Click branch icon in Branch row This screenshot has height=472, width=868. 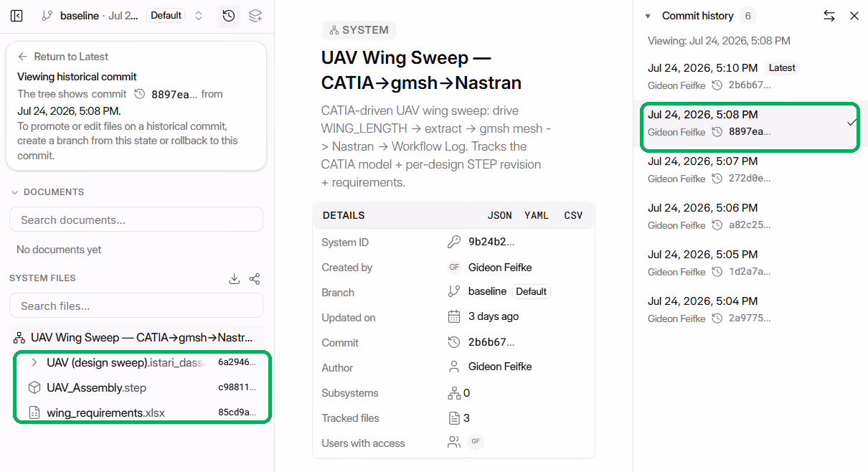click(454, 292)
